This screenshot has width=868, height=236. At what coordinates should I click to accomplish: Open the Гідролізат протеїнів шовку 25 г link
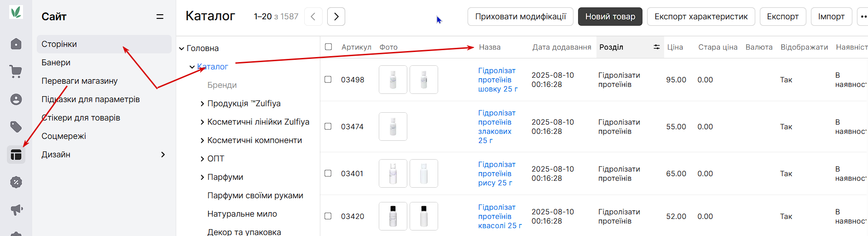[498, 80]
